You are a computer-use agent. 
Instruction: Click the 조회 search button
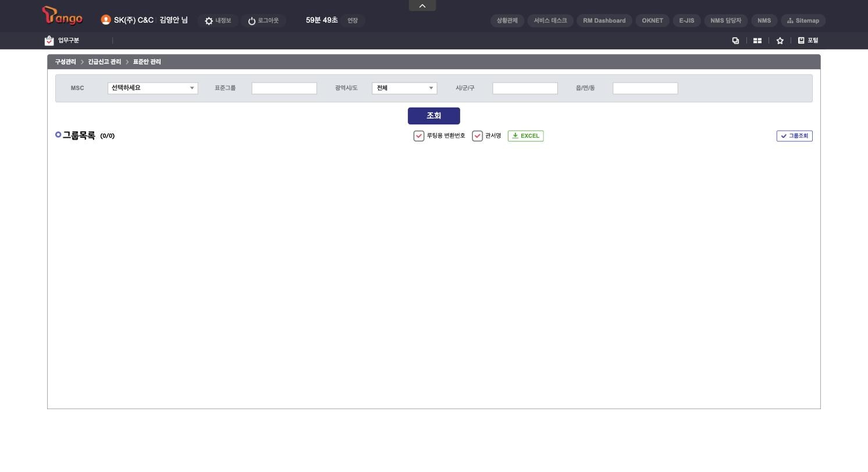click(x=434, y=116)
